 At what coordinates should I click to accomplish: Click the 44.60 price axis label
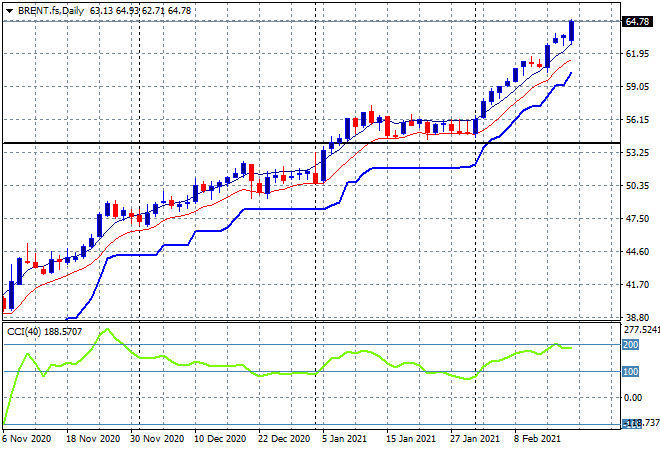coord(637,251)
